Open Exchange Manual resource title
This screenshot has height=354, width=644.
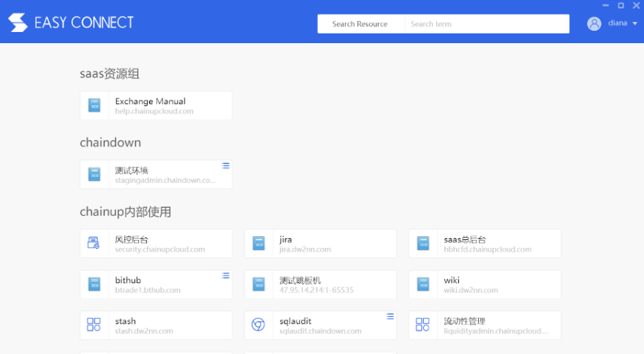click(x=151, y=101)
